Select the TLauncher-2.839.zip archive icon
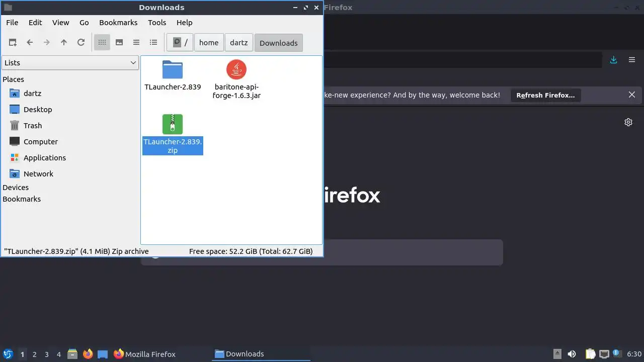Viewport: 644px width, 362px height. point(173,124)
